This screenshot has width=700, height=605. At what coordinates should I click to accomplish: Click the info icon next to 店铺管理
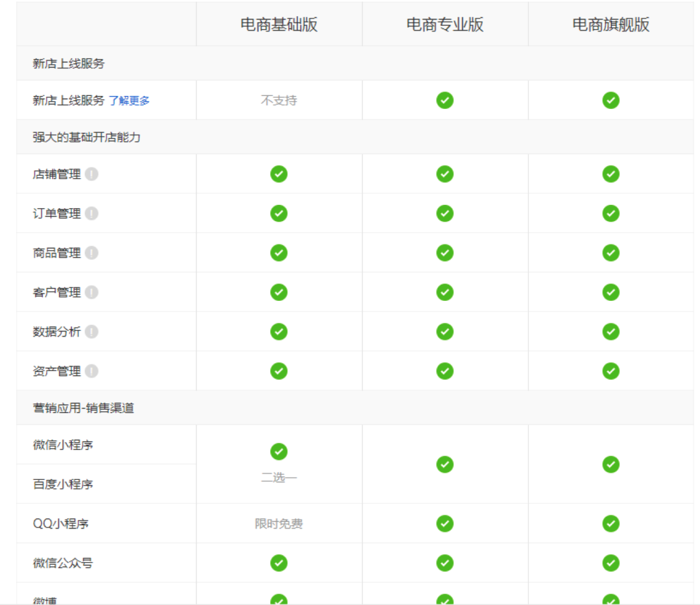(91, 174)
